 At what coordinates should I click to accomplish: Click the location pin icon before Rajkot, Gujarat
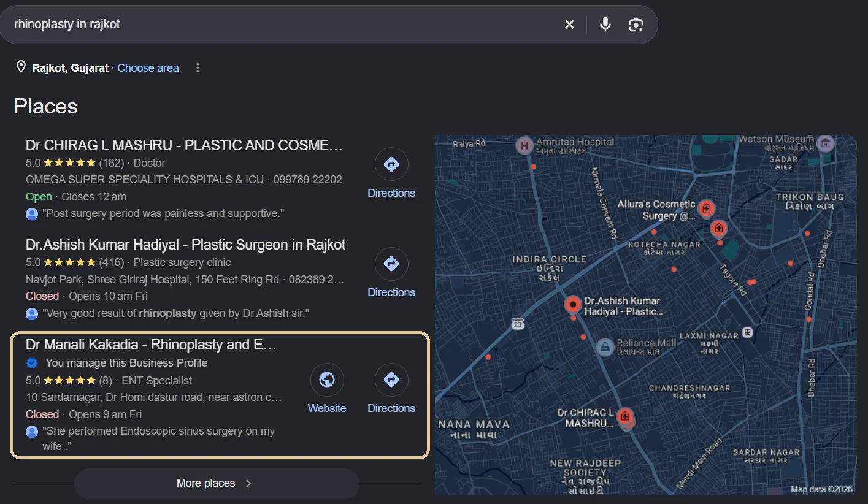pyautogui.click(x=21, y=67)
